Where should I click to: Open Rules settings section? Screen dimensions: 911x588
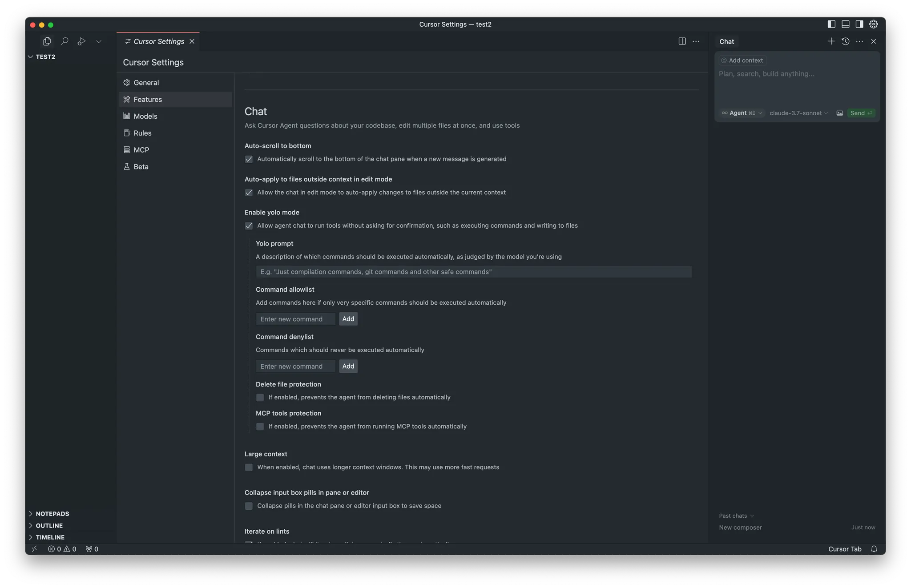[176, 133]
